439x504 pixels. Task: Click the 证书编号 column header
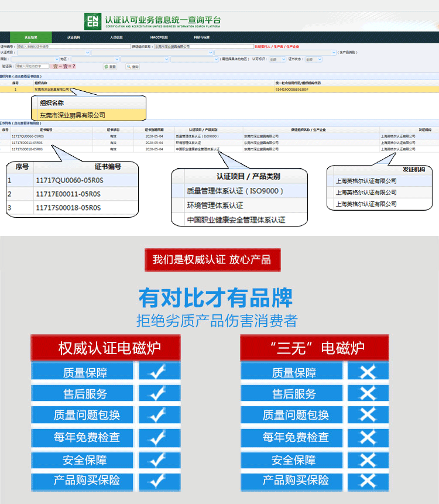point(46,130)
